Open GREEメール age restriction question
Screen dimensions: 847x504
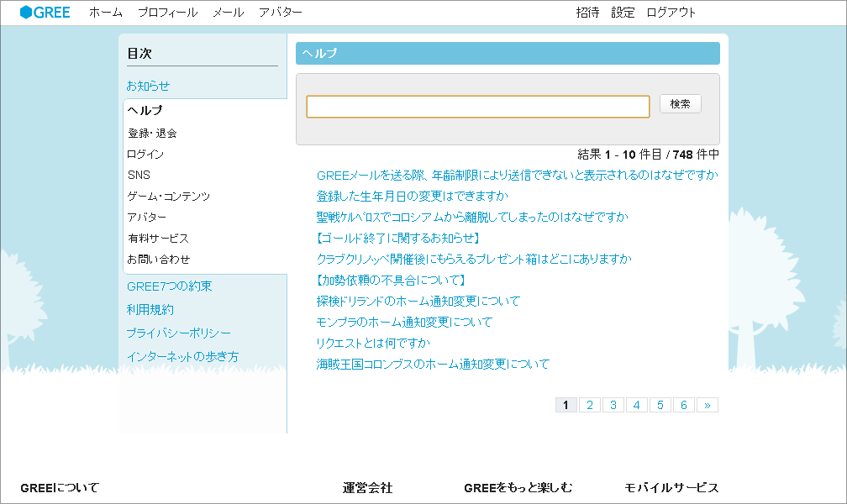518,175
